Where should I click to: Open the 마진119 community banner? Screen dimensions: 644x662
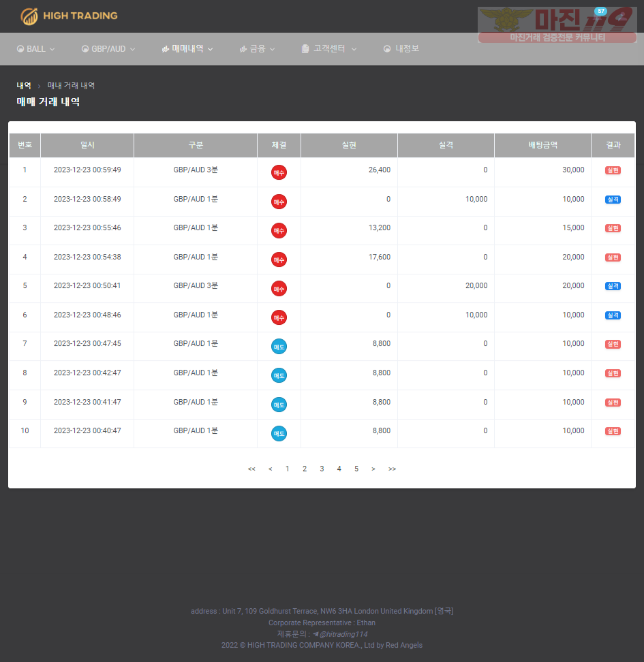pyautogui.click(x=557, y=25)
